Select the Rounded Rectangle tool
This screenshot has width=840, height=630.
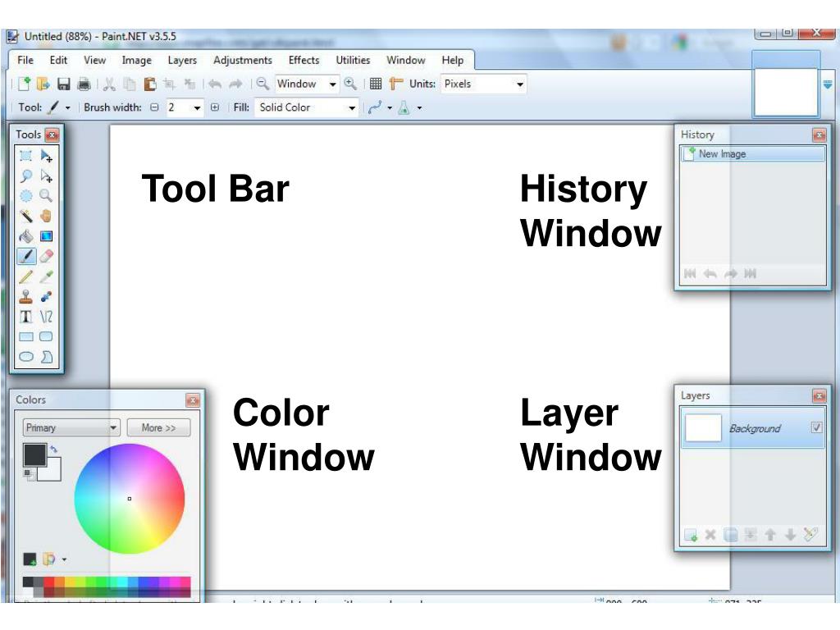[47, 336]
